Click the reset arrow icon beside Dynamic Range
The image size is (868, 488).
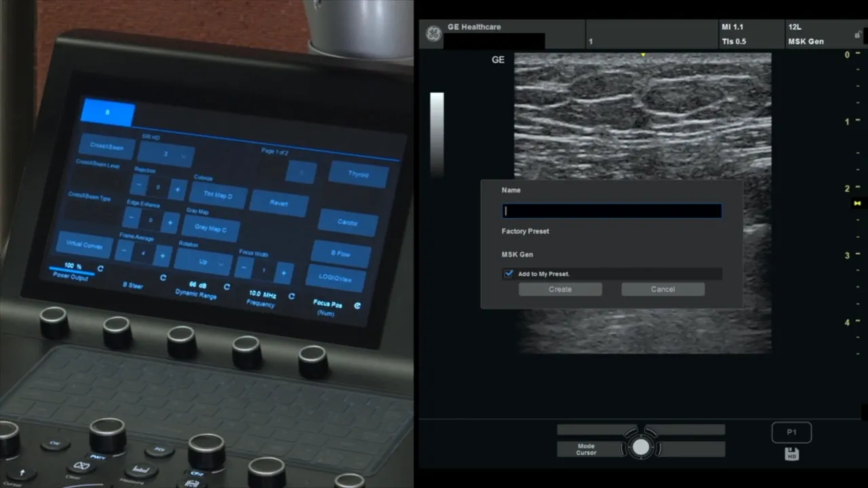pos(226,287)
